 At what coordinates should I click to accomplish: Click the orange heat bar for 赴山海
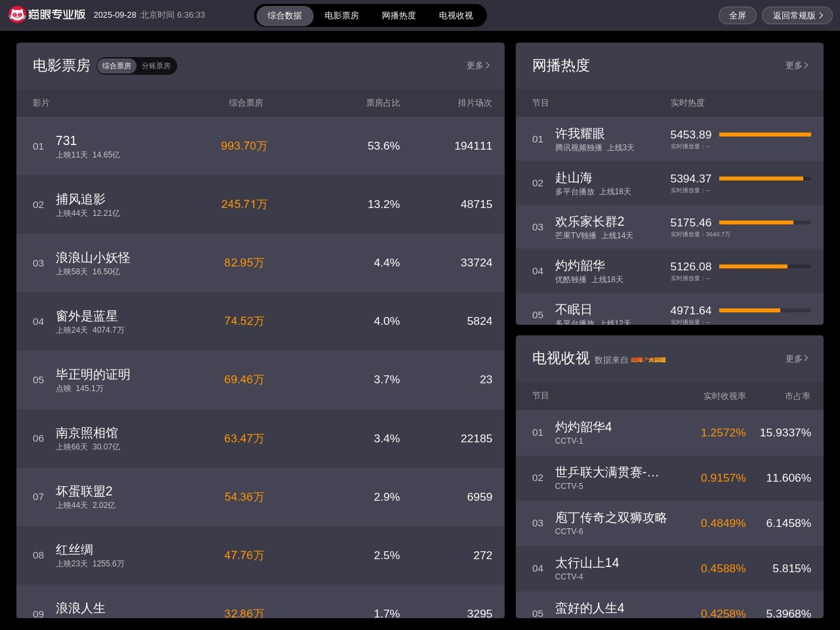(x=761, y=178)
